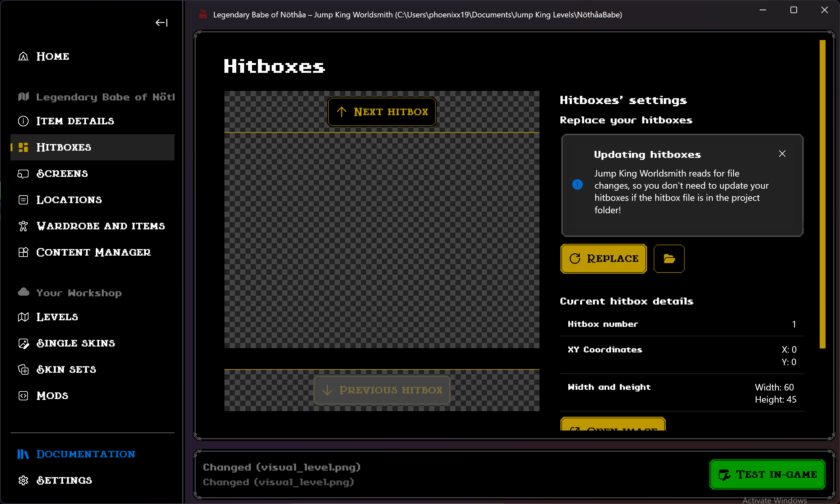Click the partially visible Open Image button
Screen dimensions: 840x504
[x=613, y=425]
